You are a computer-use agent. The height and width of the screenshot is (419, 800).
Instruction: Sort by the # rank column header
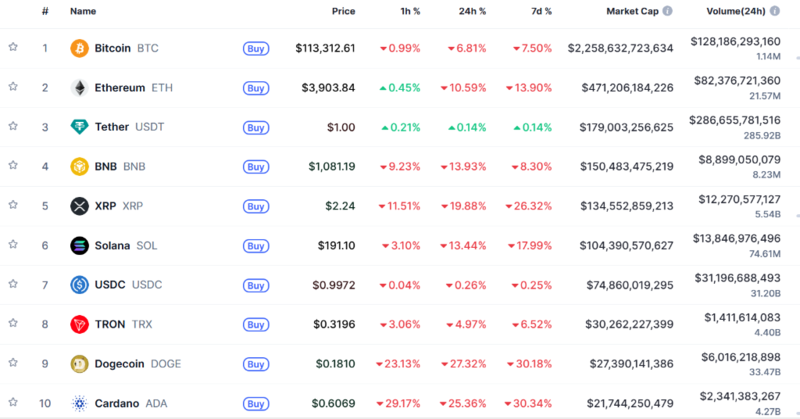(44, 11)
